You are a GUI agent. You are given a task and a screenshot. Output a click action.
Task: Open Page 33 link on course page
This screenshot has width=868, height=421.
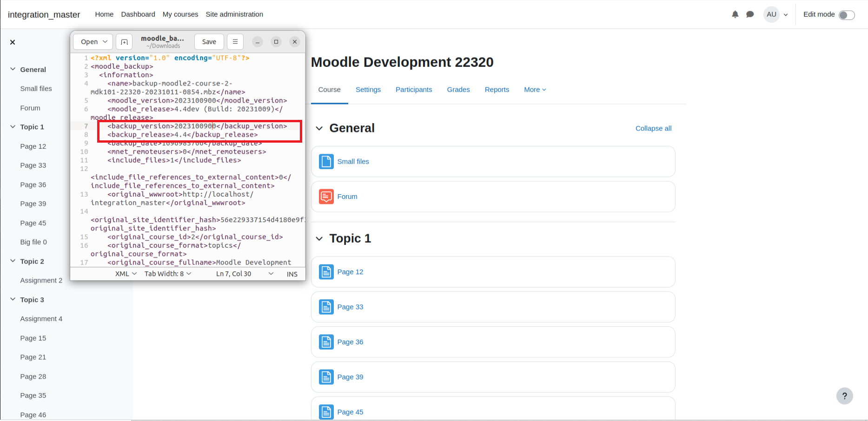pos(350,307)
